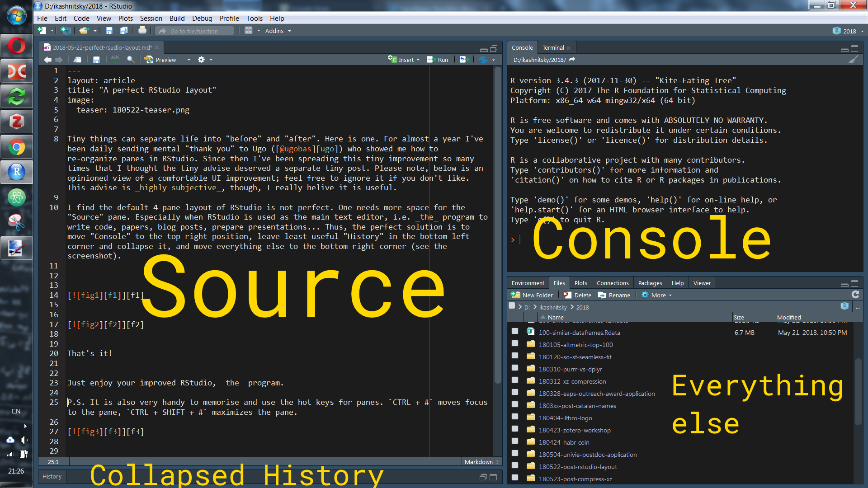Image resolution: width=868 pixels, height=488 pixels.
Task: Maximize the Files pane
Action: (854, 283)
